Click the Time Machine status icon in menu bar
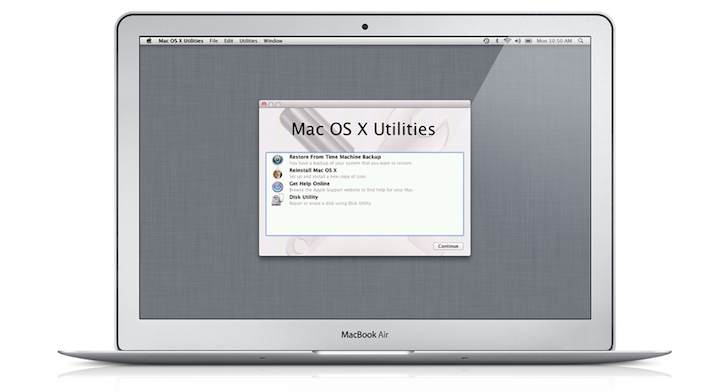Image resolution: width=728 pixels, height=392 pixels. 486,41
